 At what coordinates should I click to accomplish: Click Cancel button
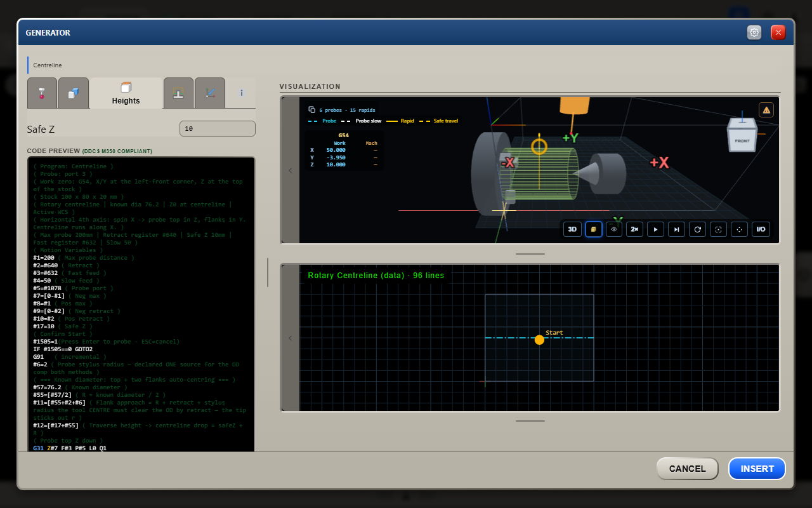pyautogui.click(x=688, y=469)
